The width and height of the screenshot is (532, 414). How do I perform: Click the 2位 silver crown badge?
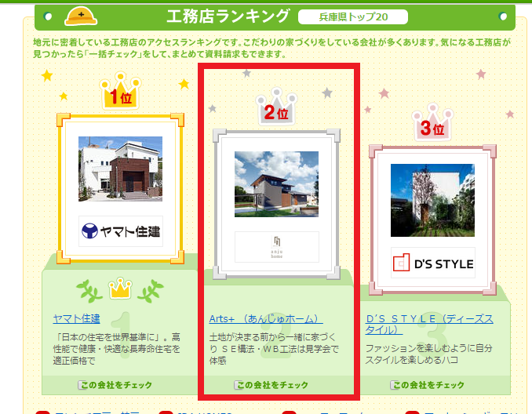coord(276,106)
